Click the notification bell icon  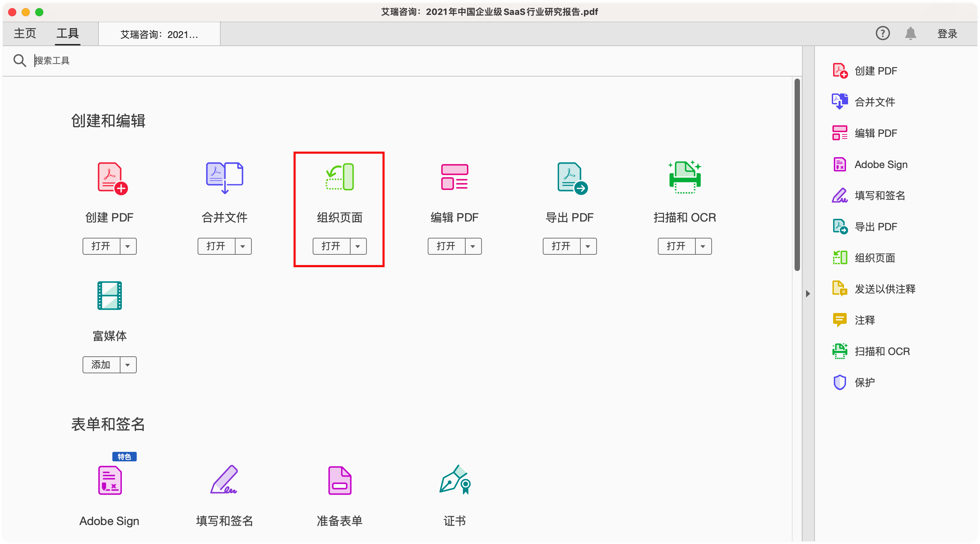point(910,34)
